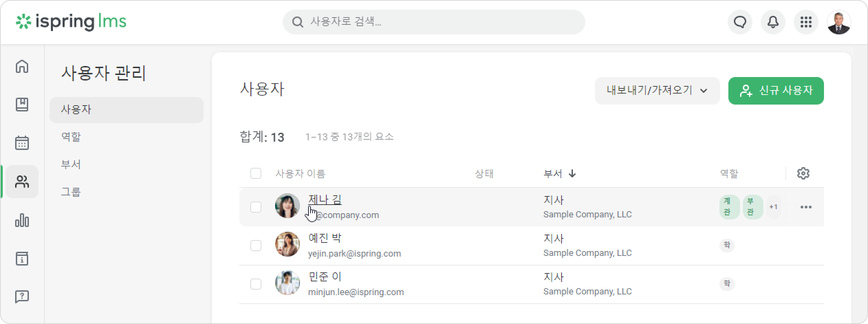The height and width of the screenshot is (324, 868).
Task: Open the course catalog book icon
Action: (x=22, y=105)
